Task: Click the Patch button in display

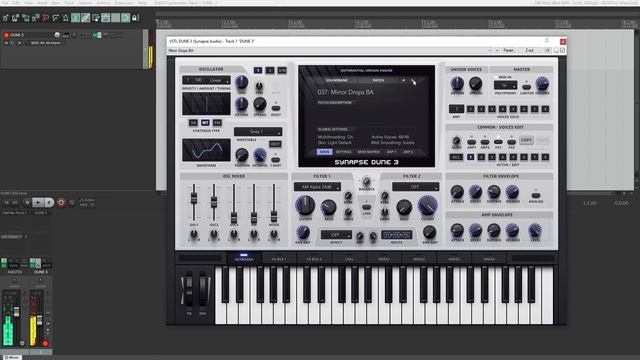Action: point(378,80)
